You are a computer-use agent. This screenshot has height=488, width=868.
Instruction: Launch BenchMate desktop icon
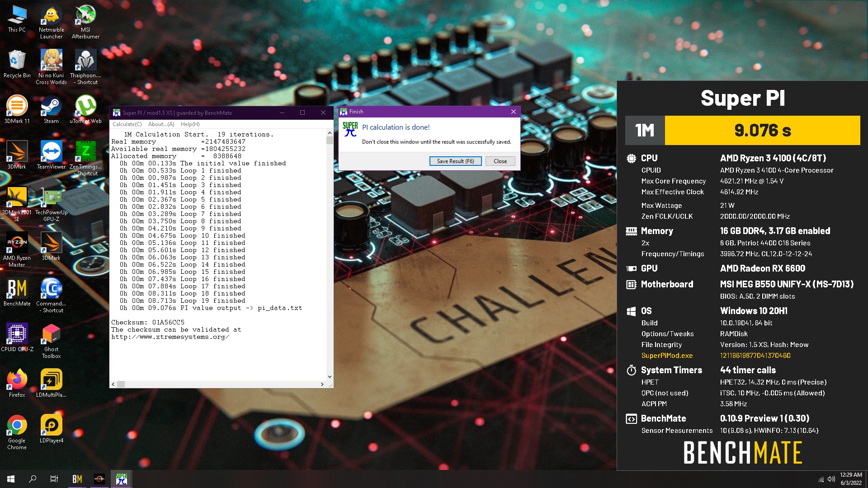point(17,292)
